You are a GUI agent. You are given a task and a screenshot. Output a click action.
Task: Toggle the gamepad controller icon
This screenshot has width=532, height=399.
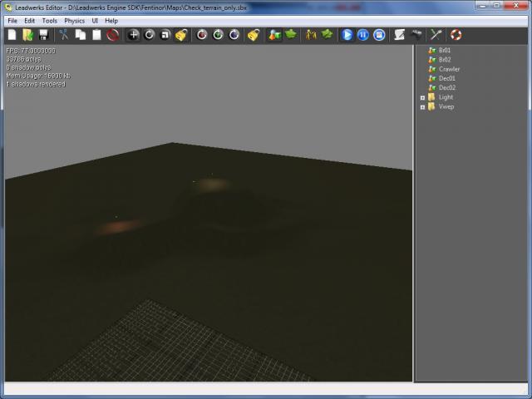click(x=416, y=35)
